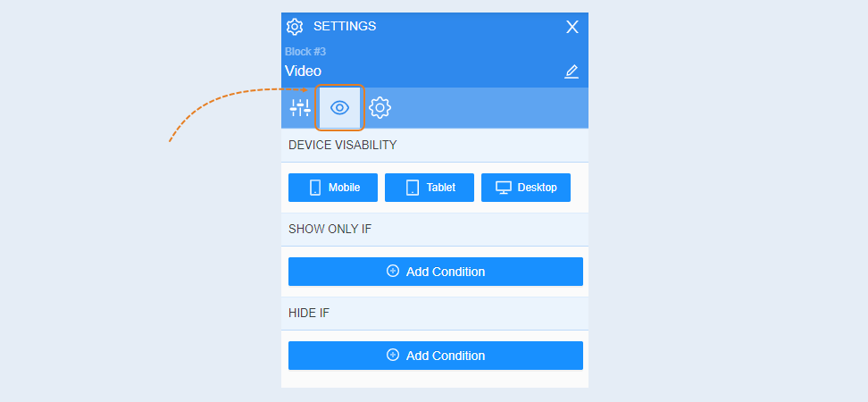Toggle Mobile device visibility
Viewport: 868px width, 402px height.
[333, 188]
